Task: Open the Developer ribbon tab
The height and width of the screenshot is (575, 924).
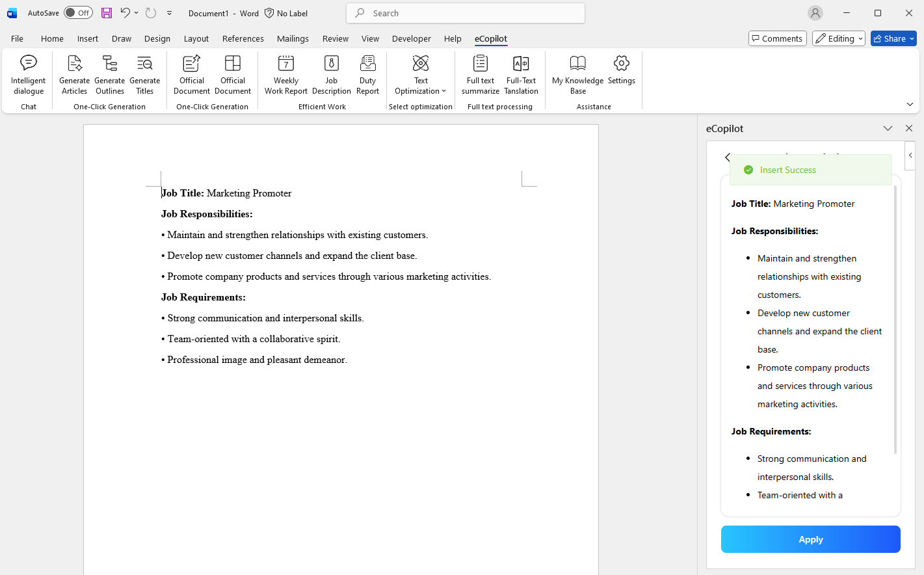Action: pos(411,39)
